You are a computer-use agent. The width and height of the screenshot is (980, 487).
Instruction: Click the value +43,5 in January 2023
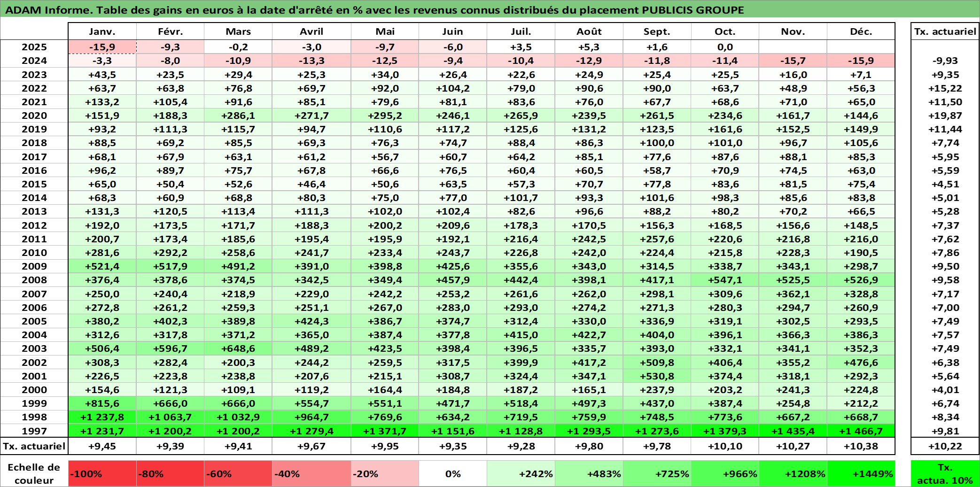pos(102,75)
